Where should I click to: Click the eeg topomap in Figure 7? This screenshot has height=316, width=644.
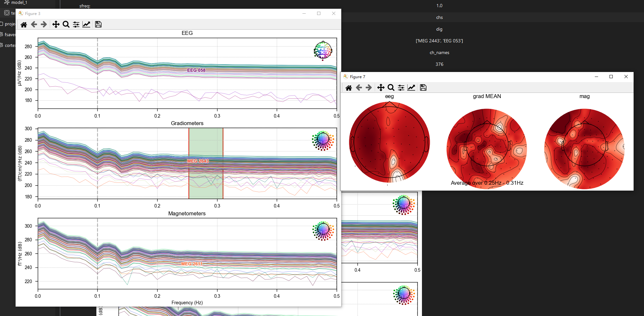389,142
